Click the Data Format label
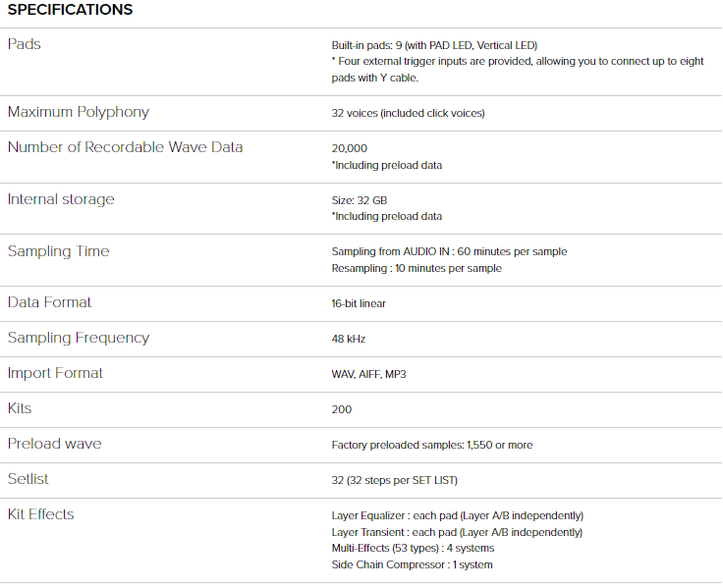Image resolution: width=723 pixels, height=588 pixels. (x=49, y=302)
